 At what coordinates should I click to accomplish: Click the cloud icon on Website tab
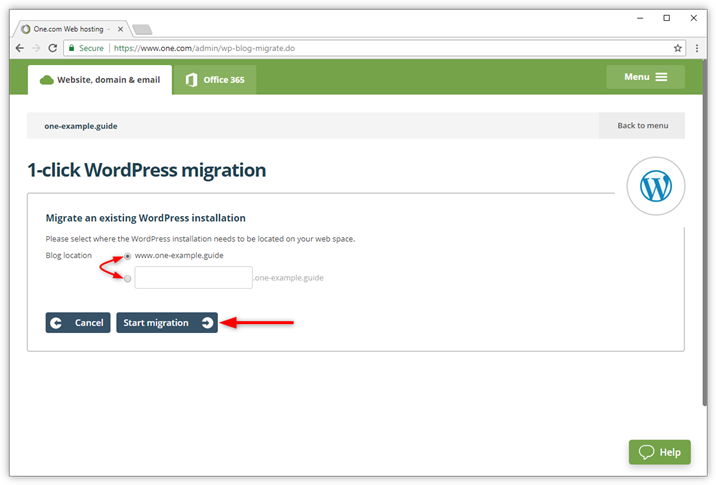(47, 80)
